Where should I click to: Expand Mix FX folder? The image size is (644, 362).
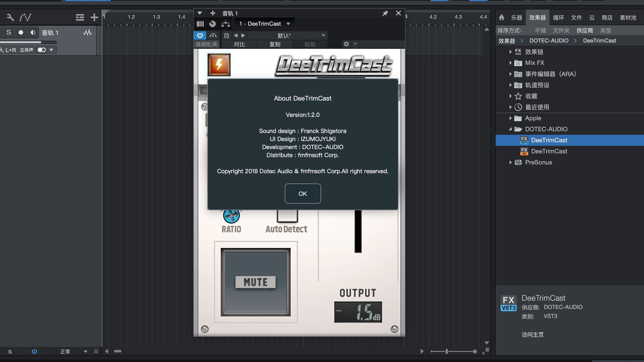[510, 63]
